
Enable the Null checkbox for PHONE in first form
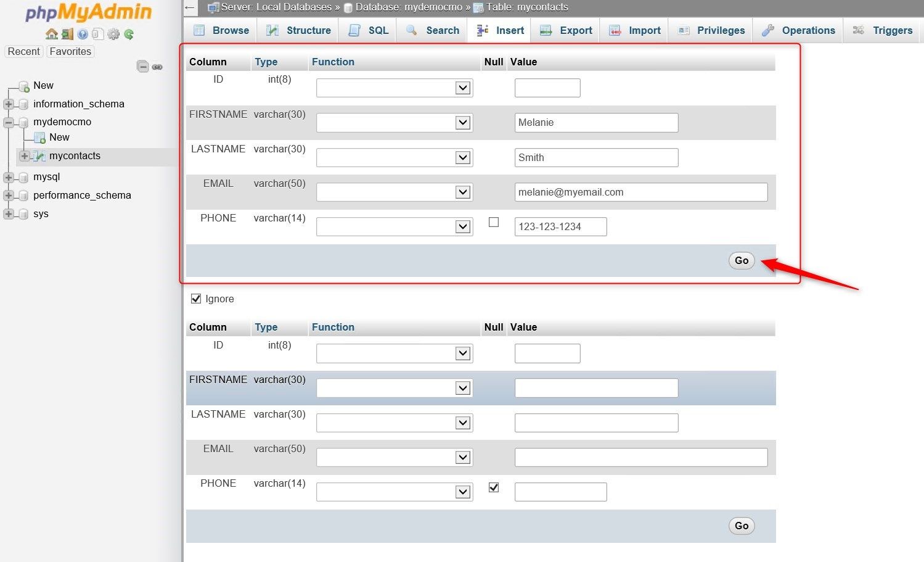tap(493, 222)
